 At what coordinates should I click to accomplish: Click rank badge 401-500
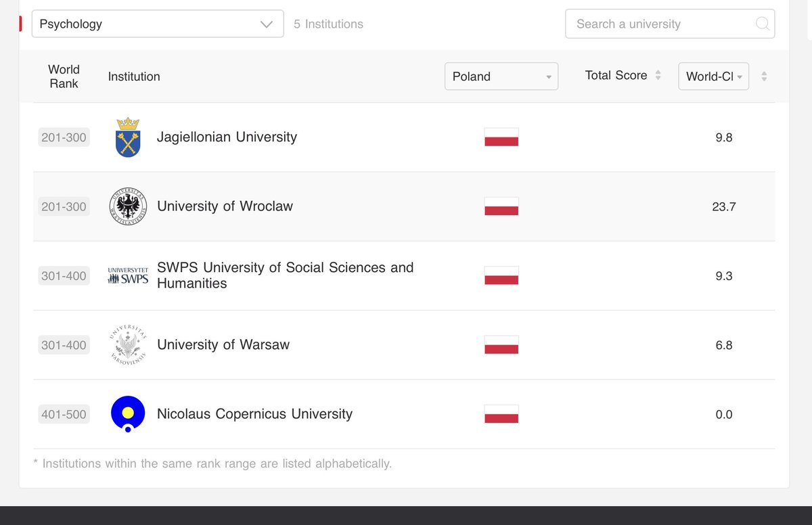[x=64, y=414]
